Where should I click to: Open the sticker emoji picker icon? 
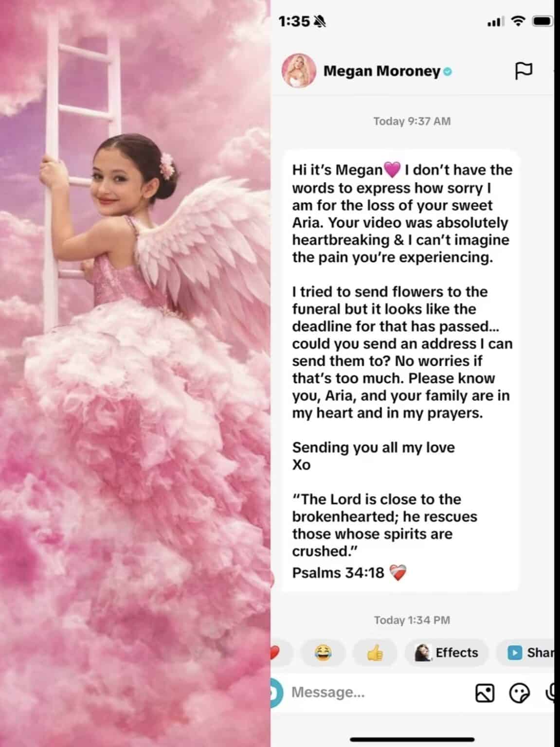pos(519,693)
